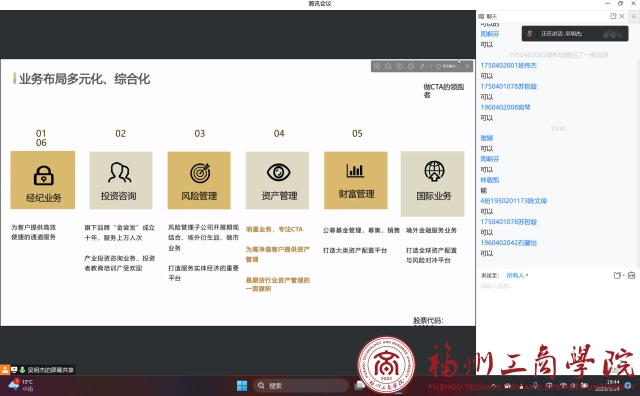Click the taskbar 搜索 search box

pyautogui.click(x=301, y=385)
